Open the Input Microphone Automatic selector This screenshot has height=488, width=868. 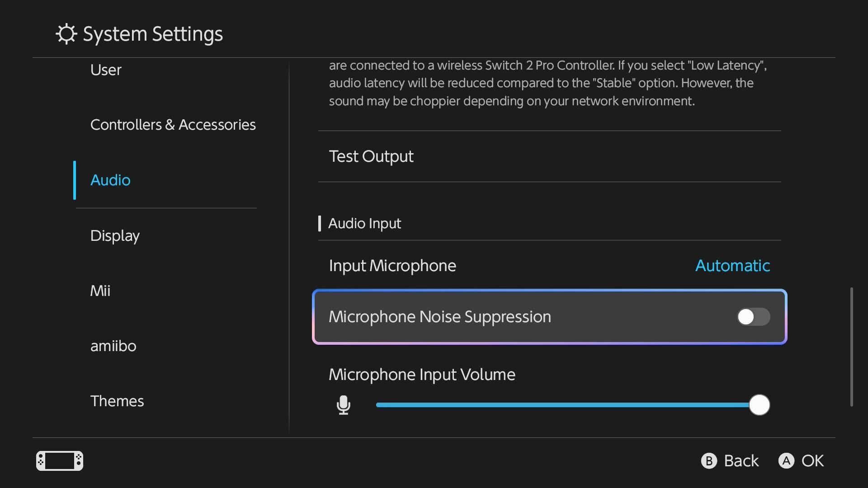pyautogui.click(x=732, y=266)
